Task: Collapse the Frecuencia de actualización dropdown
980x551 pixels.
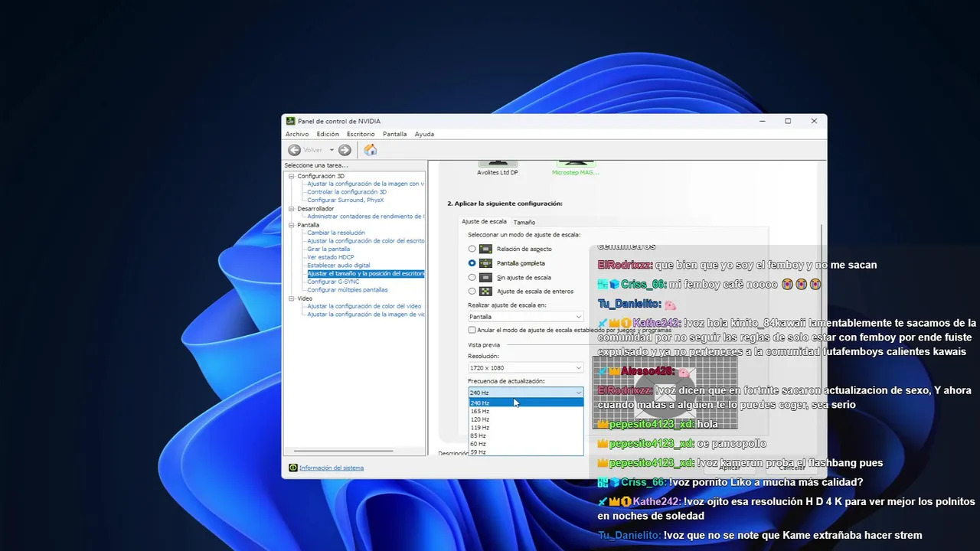Action: (x=526, y=393)
